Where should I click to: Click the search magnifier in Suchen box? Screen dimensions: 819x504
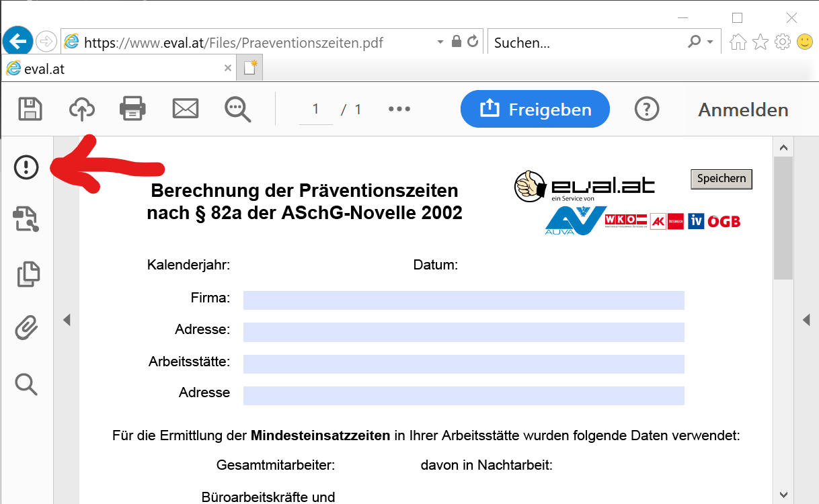click(x=695, y=42)
